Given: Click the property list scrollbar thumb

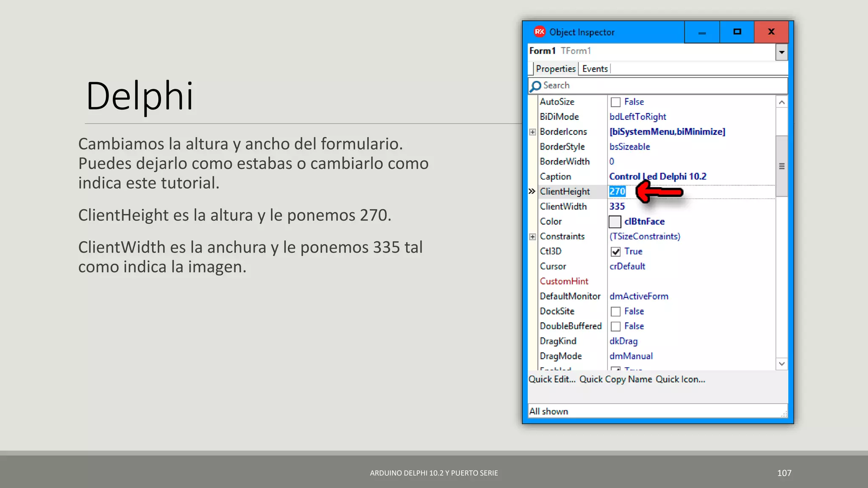Looking at the screenshot, I should (782, 166).
